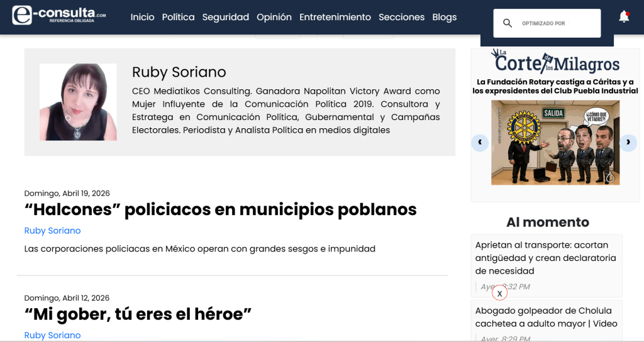Close the ad with X button
Viewport: 644px width, 342px height.
[499, 293]
